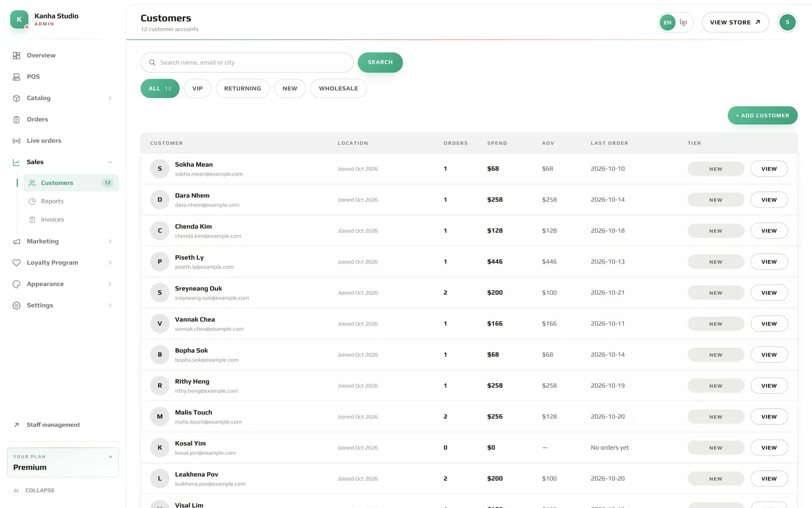
Task: Filter customers by NEW tab
Action: coord(290,88)
